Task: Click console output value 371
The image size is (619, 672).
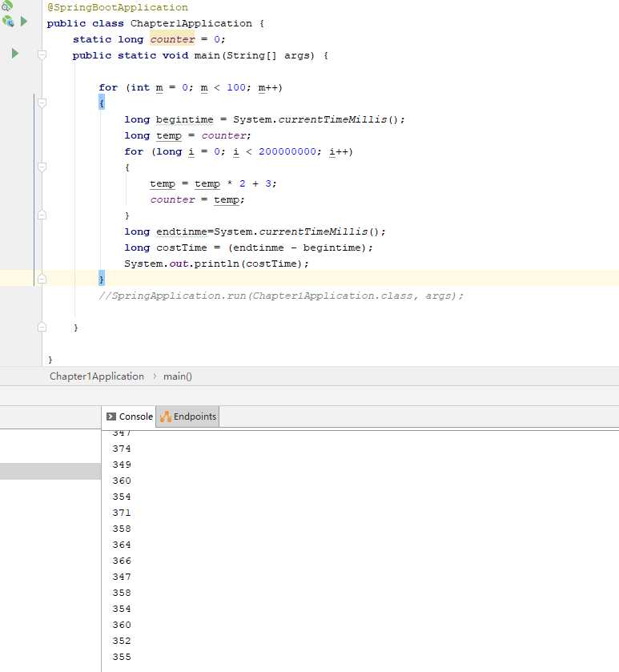Action: pos(122,513)
